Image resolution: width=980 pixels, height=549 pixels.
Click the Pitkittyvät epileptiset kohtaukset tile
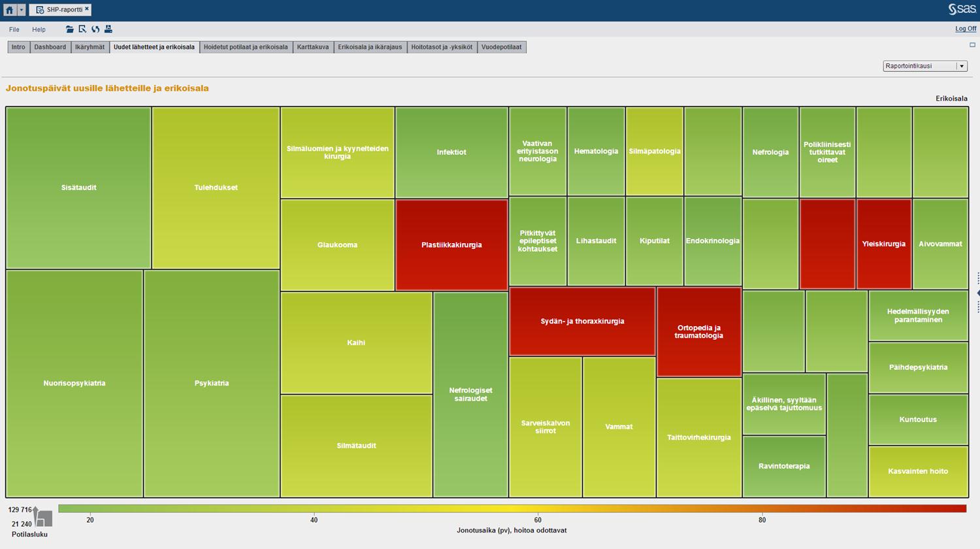tap(538, 241)
